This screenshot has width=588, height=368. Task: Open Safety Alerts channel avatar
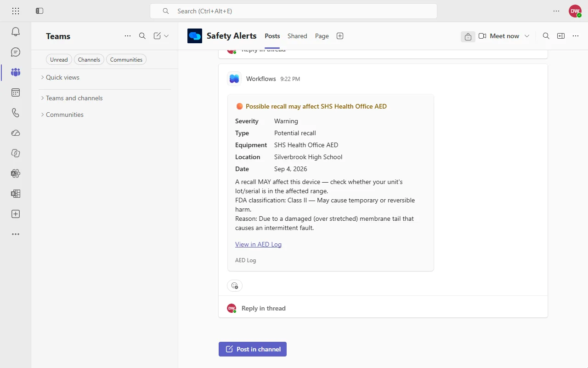pyautogui.click(x=195, y=36)
